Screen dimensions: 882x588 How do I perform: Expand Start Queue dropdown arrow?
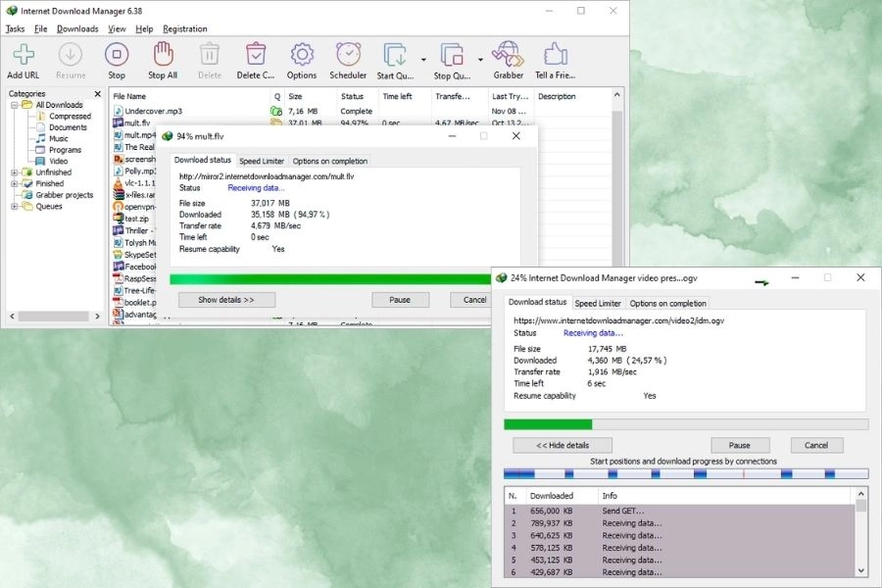423,60
